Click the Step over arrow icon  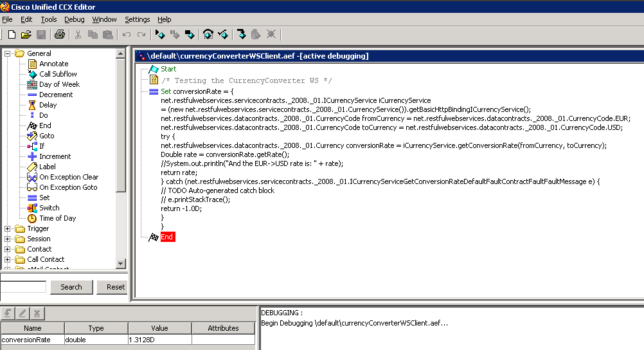[242, 35]
